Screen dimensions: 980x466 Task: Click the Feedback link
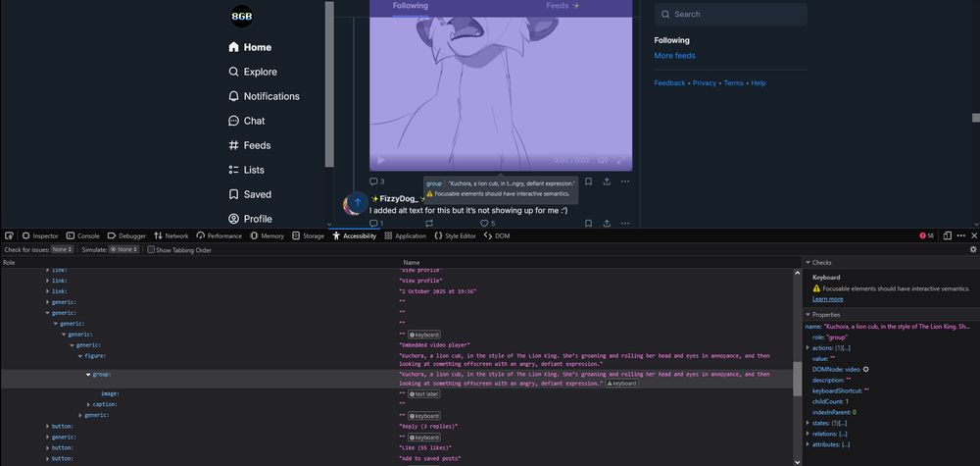pyautogui.click(x=669, y=82)
